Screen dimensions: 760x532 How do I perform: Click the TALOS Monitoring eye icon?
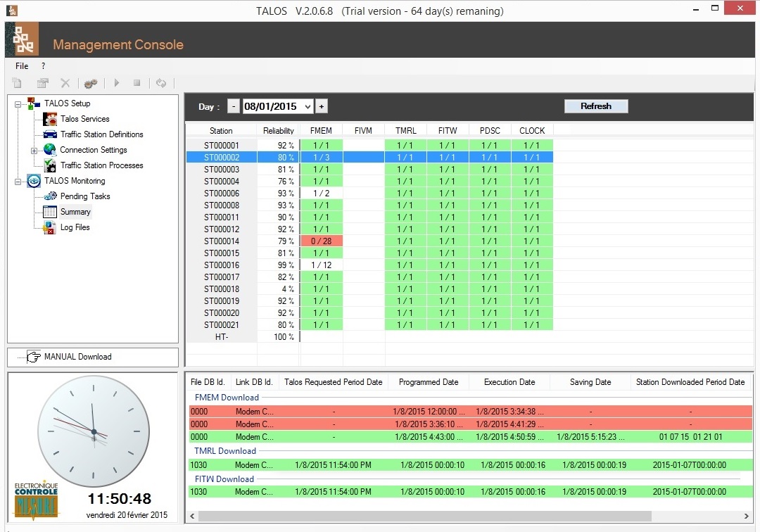(34, 181)
